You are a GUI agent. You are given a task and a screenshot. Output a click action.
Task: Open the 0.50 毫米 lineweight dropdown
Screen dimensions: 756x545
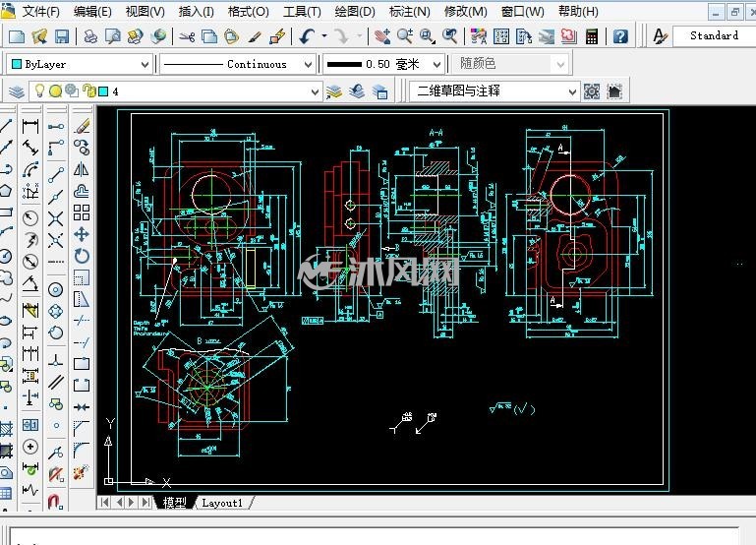pyautogui.click(x=383, y=64)
